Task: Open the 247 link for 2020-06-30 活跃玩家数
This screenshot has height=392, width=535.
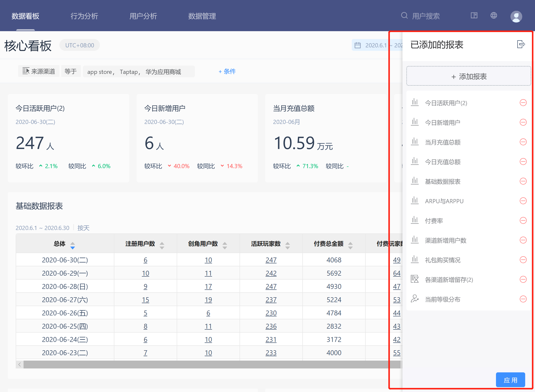Action: click(x=271, y=260)
